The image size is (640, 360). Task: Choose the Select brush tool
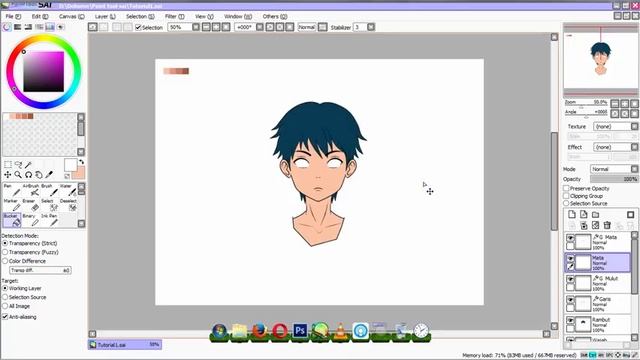point(49,205)
